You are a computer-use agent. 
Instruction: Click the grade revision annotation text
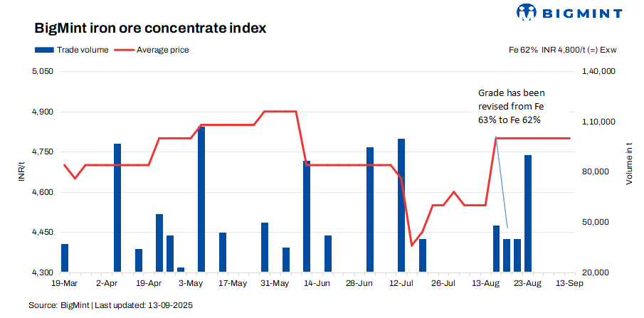pos(511,106)
